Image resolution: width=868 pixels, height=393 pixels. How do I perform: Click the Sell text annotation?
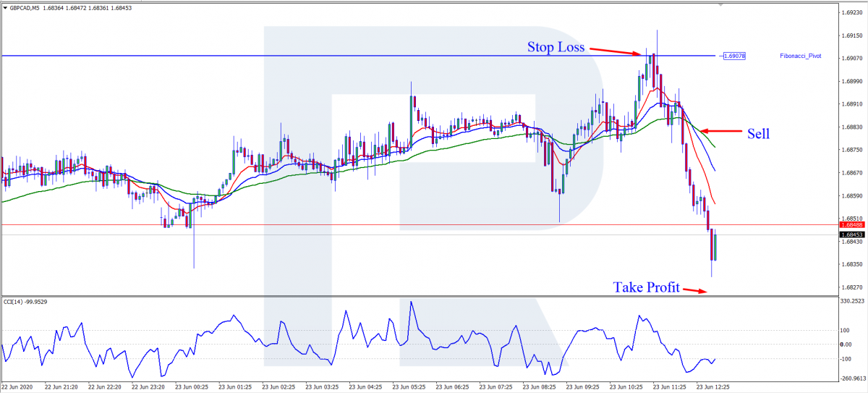point(759,133)
